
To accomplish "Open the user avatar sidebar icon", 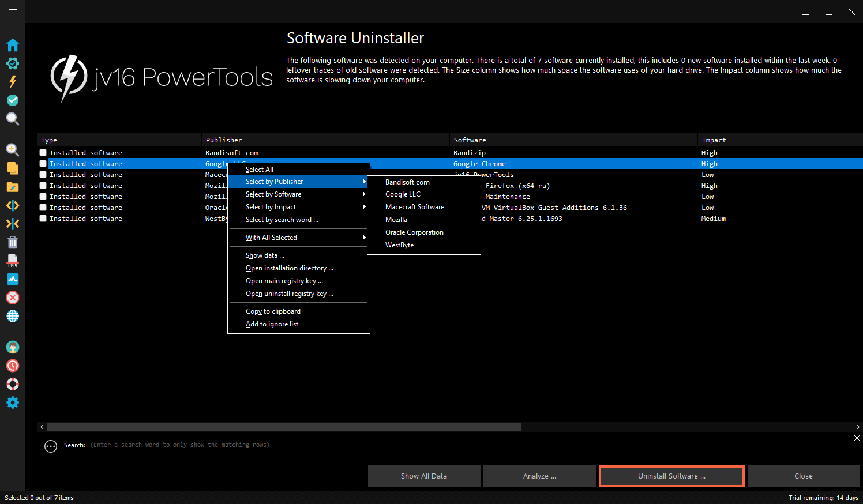I will coord(13,347).
